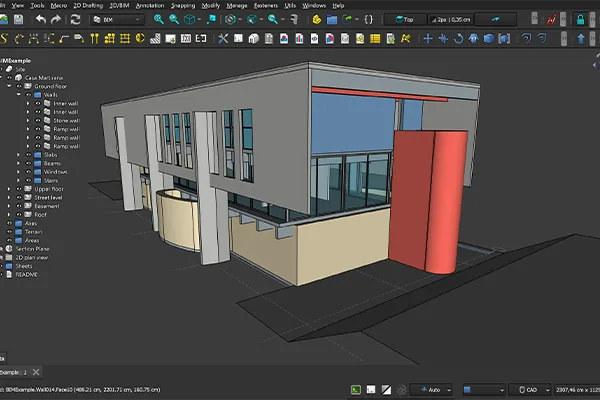Click the red measure tool icon

point(551,19)
